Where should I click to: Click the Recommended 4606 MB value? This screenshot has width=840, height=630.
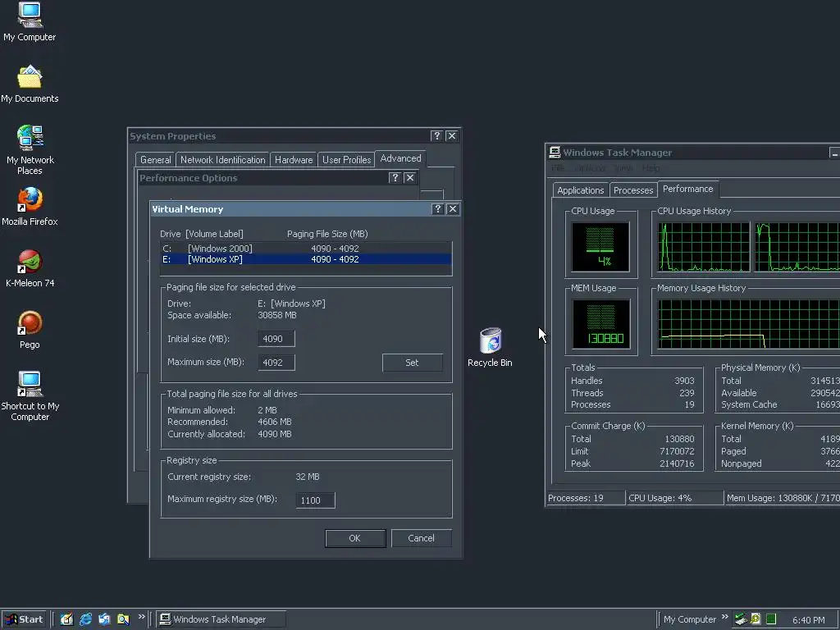coord(275,422)
